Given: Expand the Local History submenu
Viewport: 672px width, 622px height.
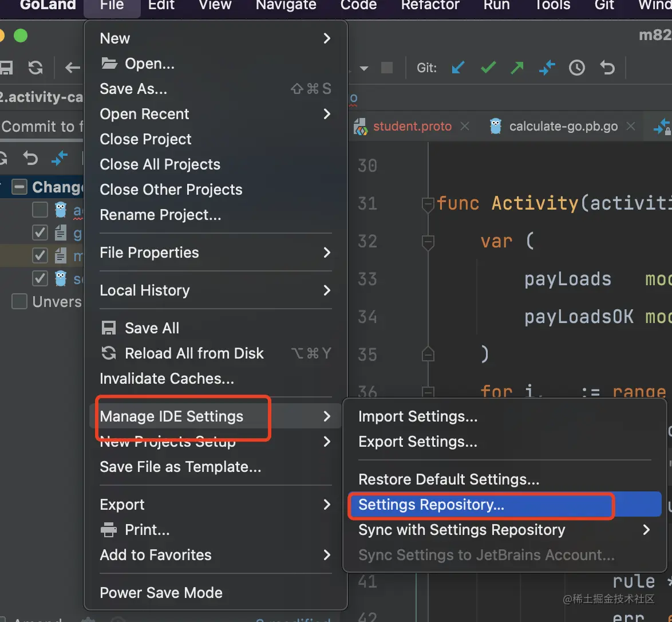Looking at the screenshot, I should (x=327, y=290).
